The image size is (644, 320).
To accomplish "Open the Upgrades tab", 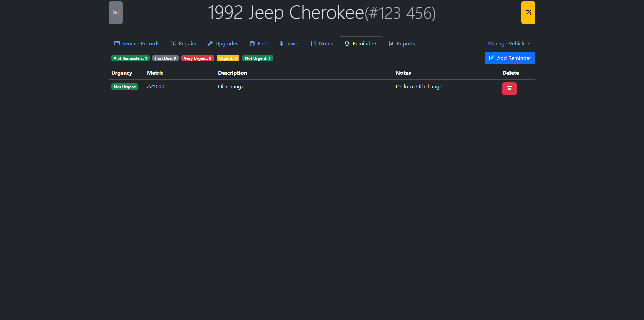I will pos(223,44).
